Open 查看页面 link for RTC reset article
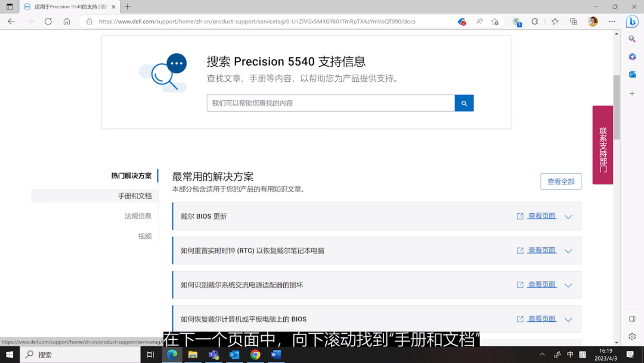 click(x=541, y=250)
